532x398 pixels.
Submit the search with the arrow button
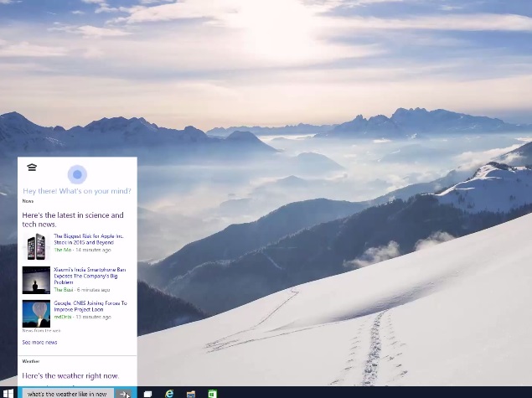tap(124, 393)
